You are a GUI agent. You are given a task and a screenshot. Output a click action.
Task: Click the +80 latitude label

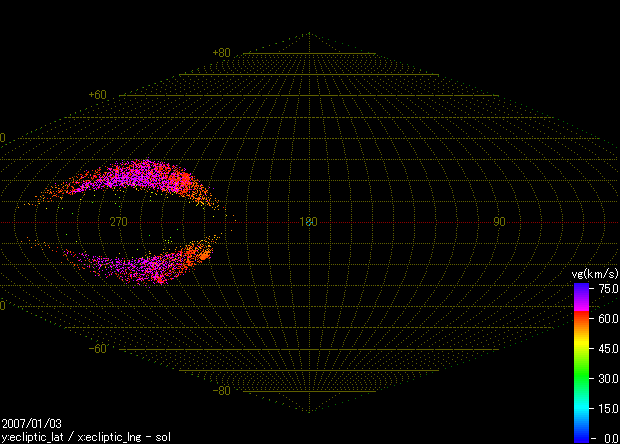[x=221, y=53]
